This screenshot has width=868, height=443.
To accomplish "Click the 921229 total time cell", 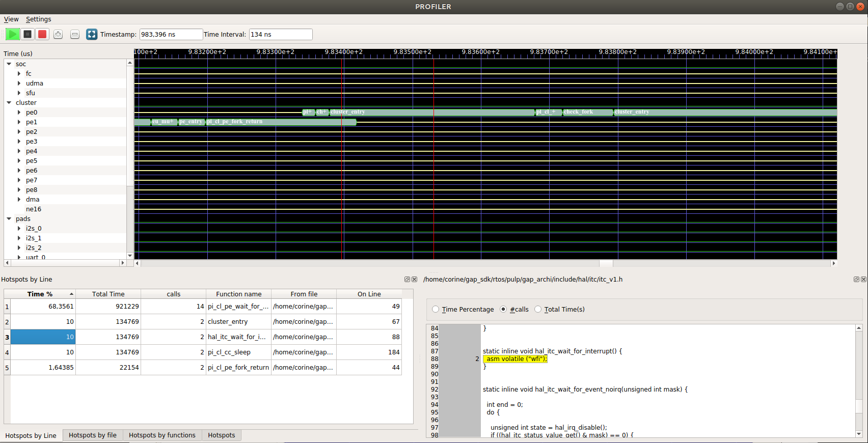I will [108, 306].
